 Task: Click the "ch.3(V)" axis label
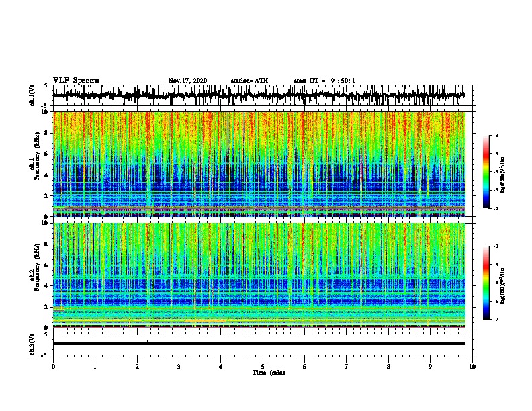[32, 345]
